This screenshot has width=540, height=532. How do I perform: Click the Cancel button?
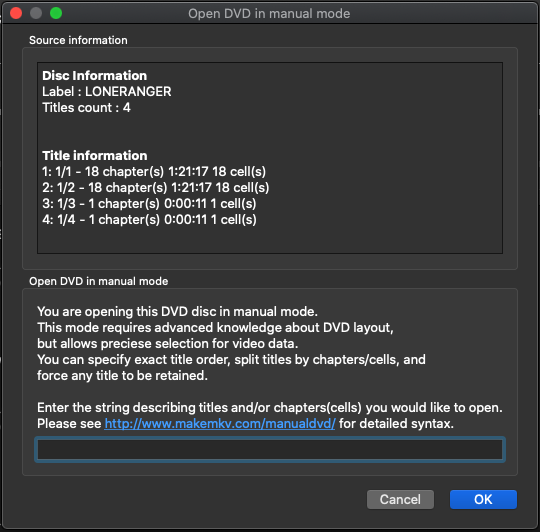pyautogui.click(x=400, y=499)
